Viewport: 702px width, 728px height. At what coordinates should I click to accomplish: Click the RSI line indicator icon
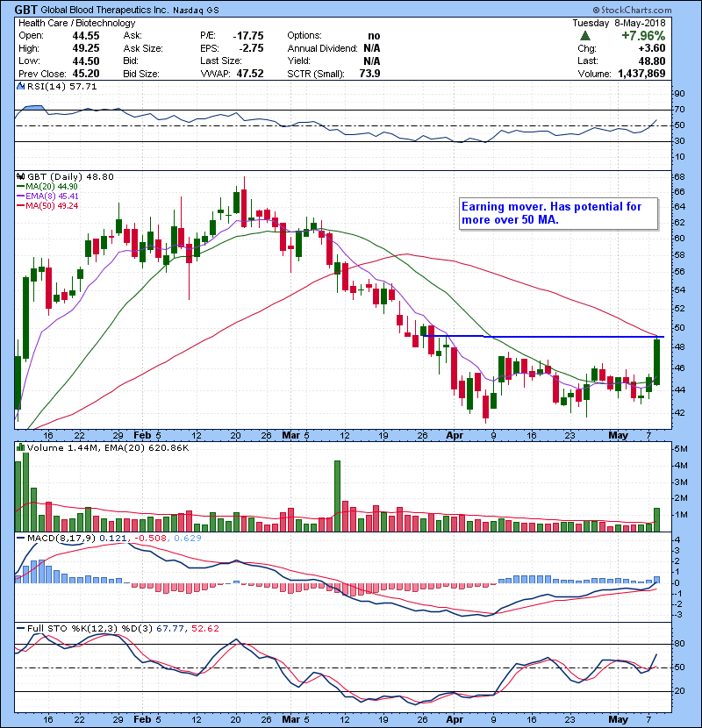tap(20, 86)
